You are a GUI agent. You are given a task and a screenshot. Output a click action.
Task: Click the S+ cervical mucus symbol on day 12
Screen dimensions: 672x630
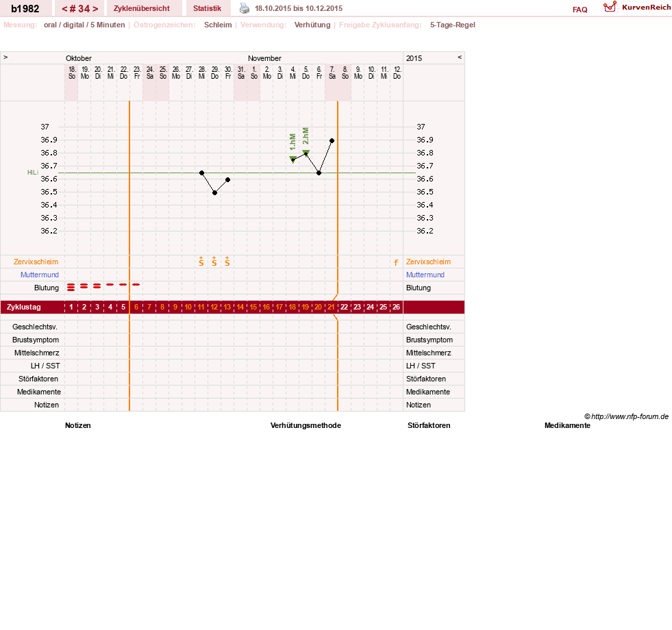tap(214, 262)
